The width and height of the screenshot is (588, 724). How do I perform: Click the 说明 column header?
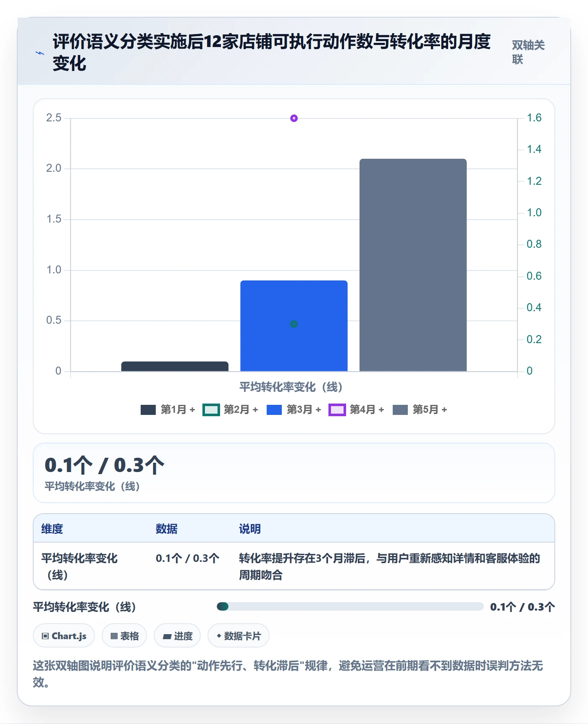click(250, 529)
